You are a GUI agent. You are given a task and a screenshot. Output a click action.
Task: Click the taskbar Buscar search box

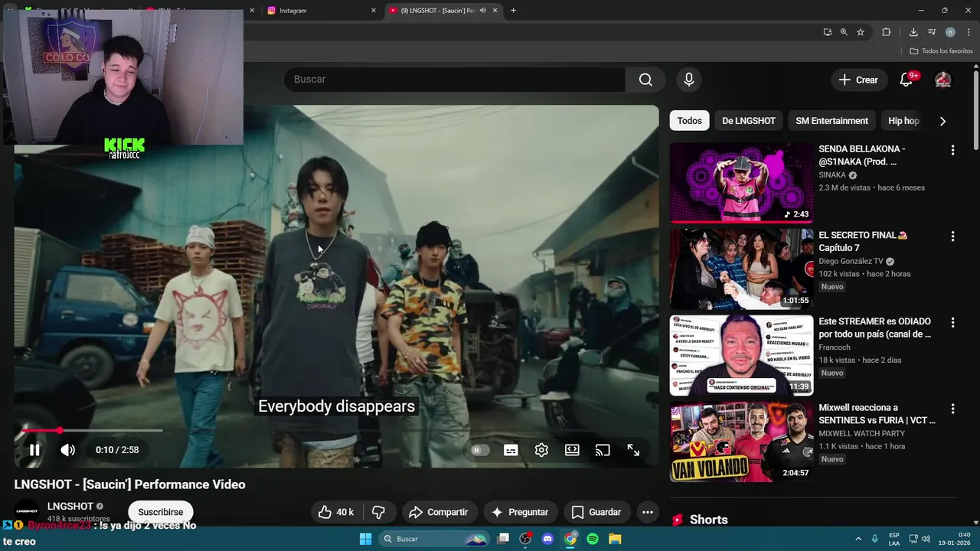tap(434, 539)
